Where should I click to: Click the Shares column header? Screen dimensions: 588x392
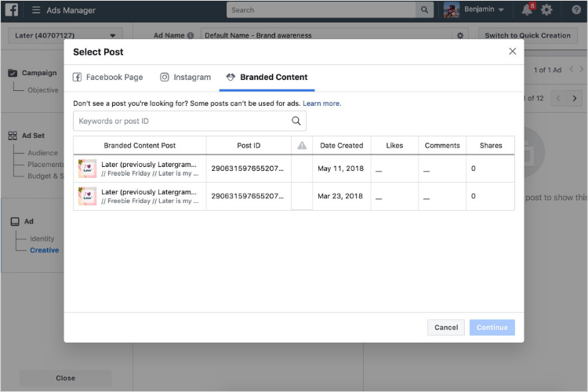tap(491, 146)
